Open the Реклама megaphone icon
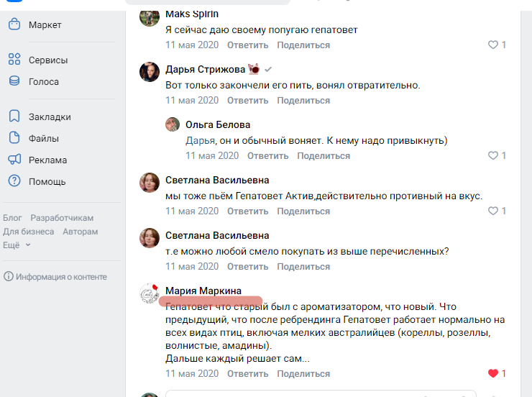The width and height of the screenshot is (532, 397). [x=14, y=160]
